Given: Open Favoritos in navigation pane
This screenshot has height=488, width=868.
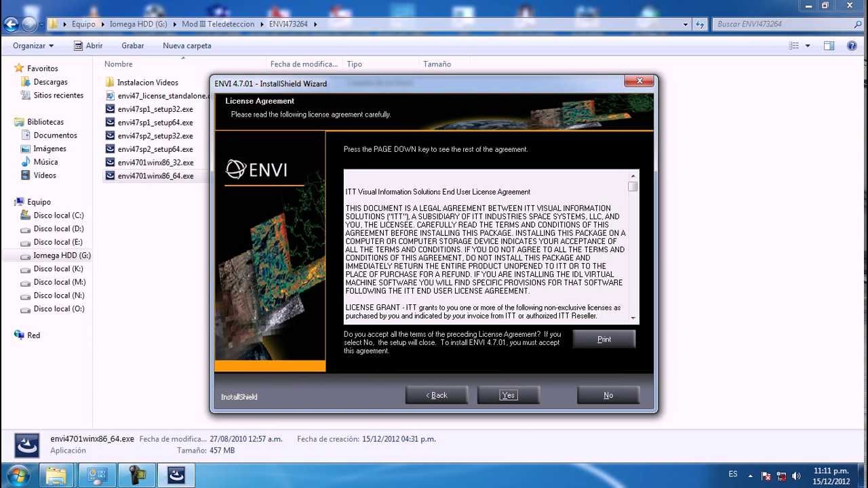Looking at the screenshot, I should click(42, 68).
